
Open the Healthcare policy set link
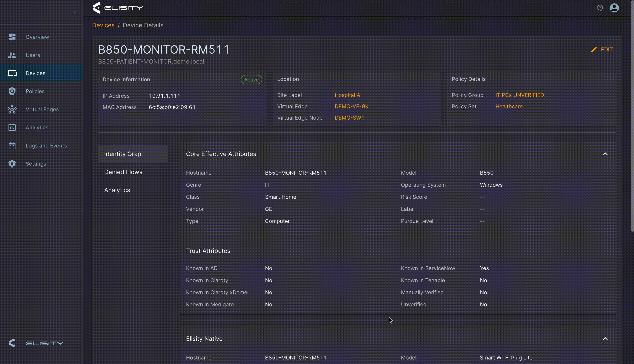point(509,107)
